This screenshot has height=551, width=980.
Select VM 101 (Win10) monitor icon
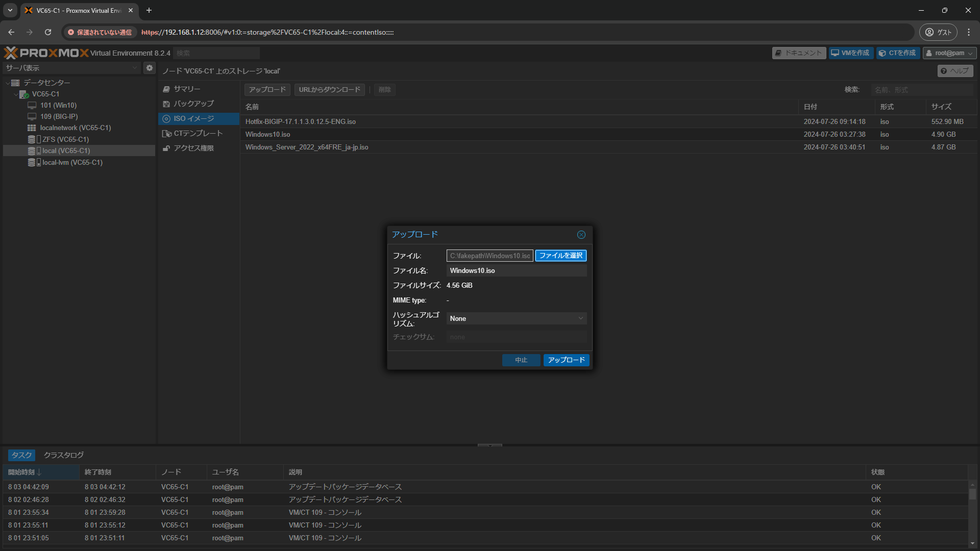(32, 105)
